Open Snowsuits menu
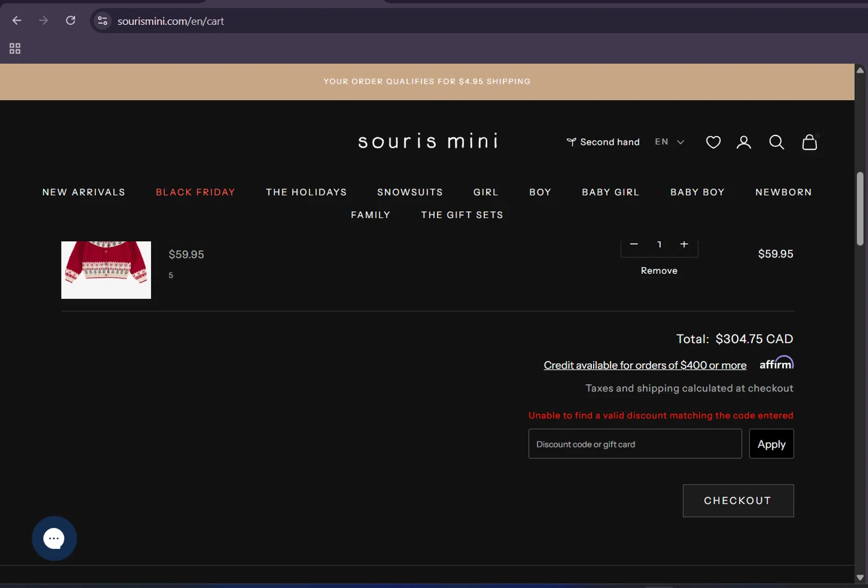This screenshot has height=588, width=868. click(x=410, y=192)
